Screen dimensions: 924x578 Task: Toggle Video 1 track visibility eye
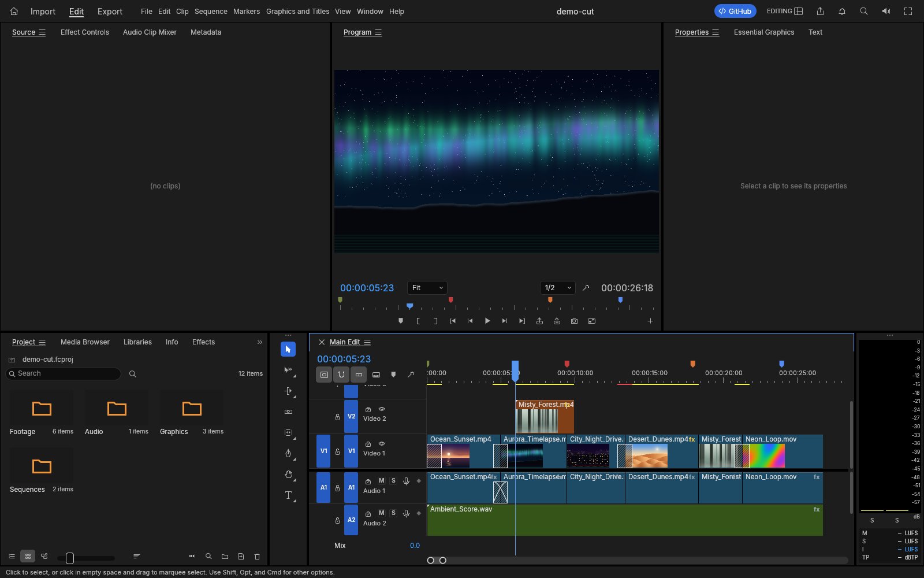point(382,443)
